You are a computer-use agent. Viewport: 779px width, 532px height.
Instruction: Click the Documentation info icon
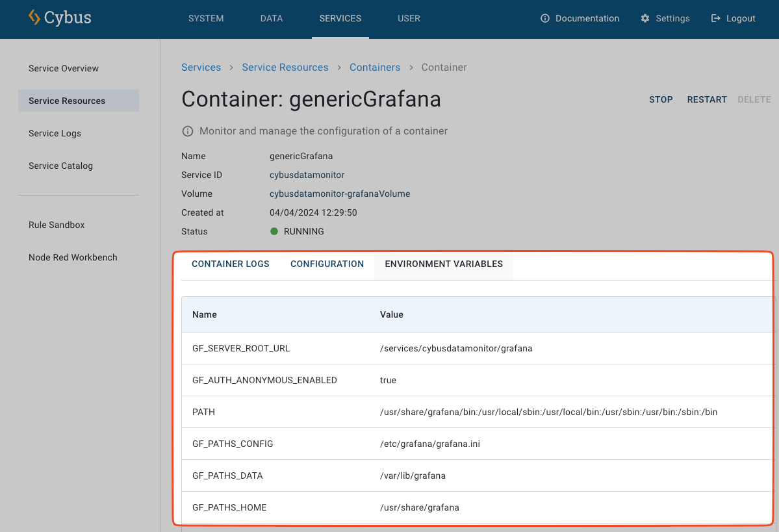tap(545, 18)
